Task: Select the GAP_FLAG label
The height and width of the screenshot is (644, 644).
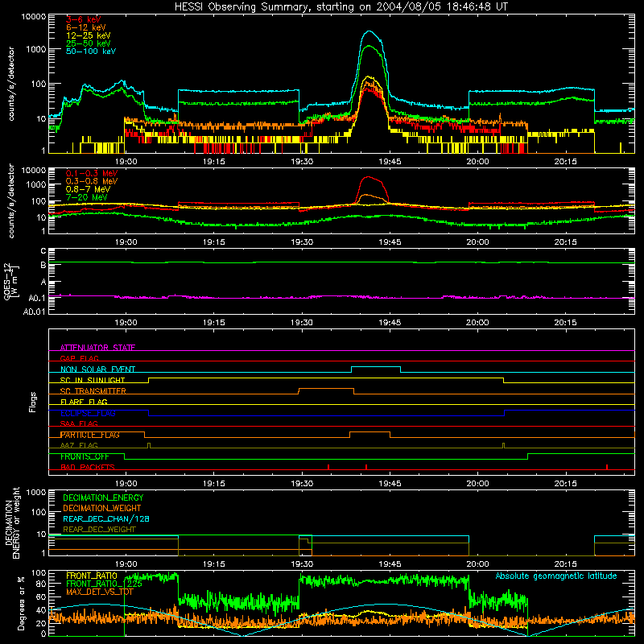Action: (79, 358)
